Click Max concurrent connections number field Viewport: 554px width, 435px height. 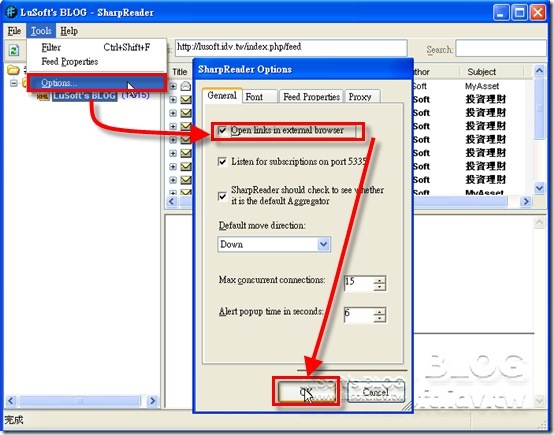point(358,283)
